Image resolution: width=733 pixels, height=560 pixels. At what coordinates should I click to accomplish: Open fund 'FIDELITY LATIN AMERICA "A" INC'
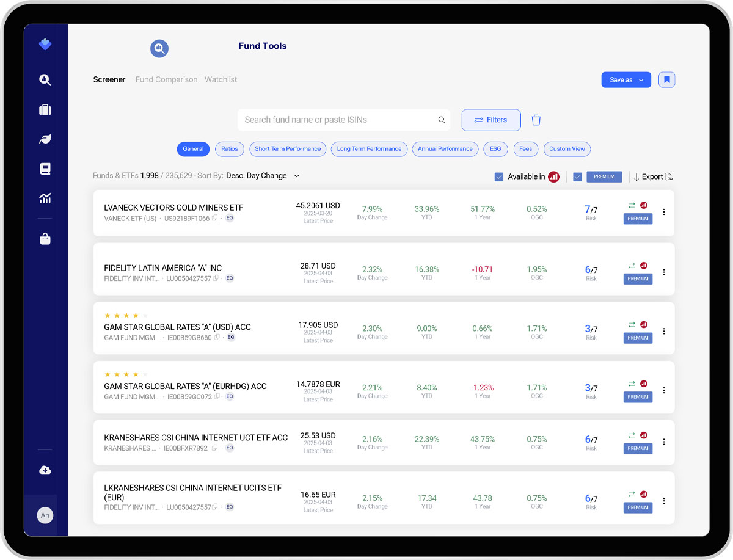coord(163,268)
